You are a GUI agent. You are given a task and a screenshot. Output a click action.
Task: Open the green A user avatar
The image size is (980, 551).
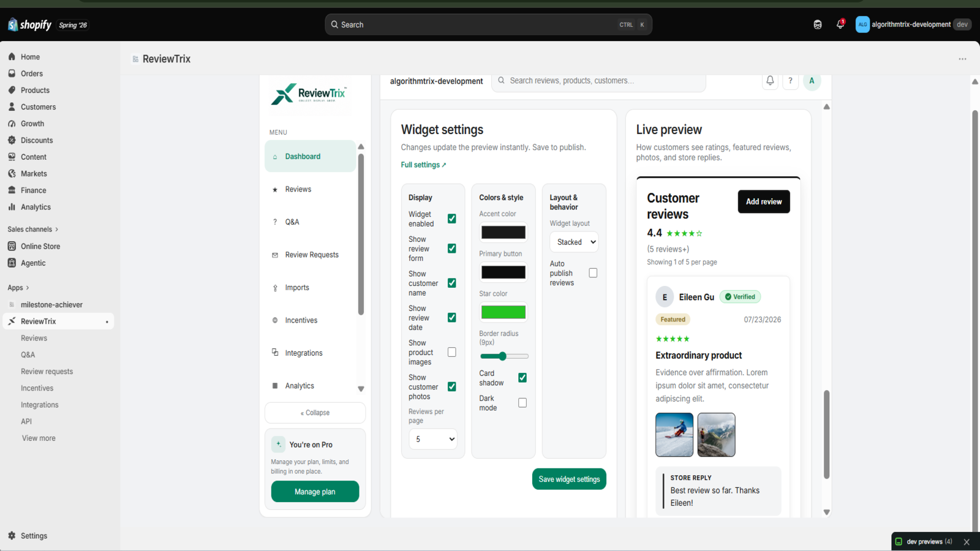[812, 81]
